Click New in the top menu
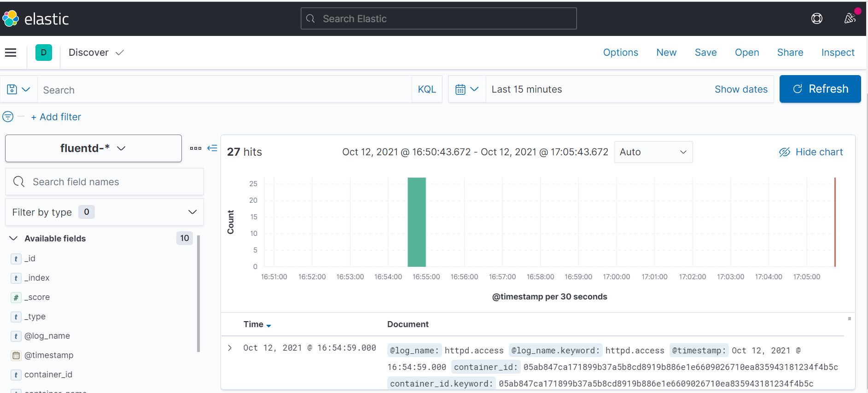This screenshot has height=393, width=868. [x=666, y=53]
